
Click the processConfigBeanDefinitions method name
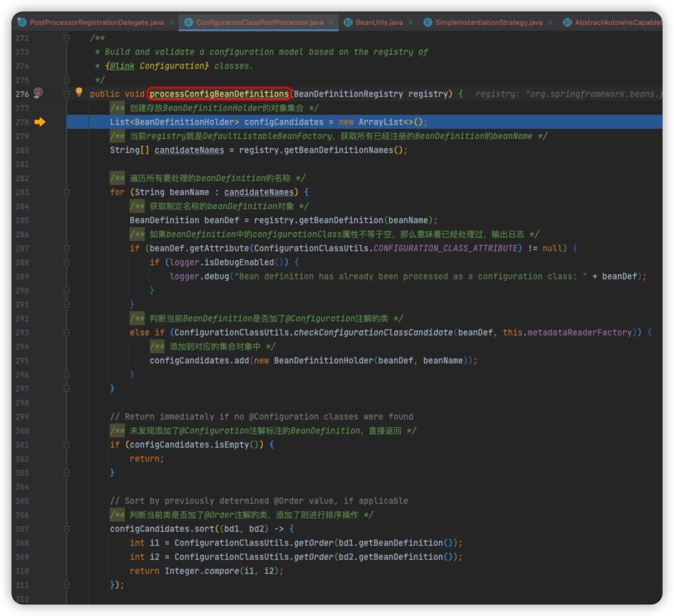(x=219, y=94)
